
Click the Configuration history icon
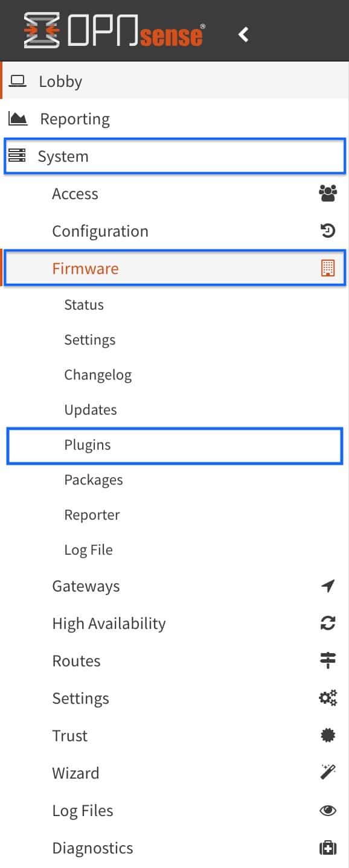327,231
